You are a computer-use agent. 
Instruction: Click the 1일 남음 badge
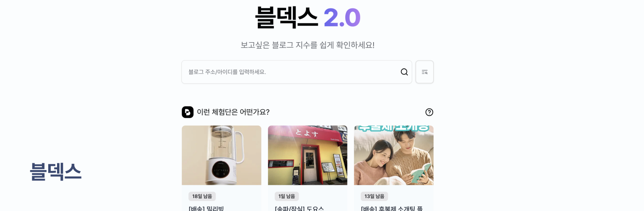[x=287, y=196]
